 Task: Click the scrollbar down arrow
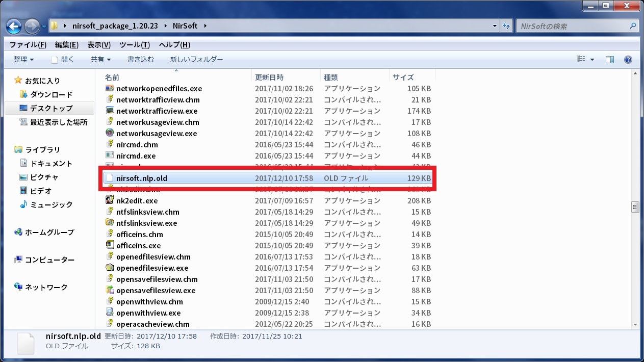pos(635,324)
